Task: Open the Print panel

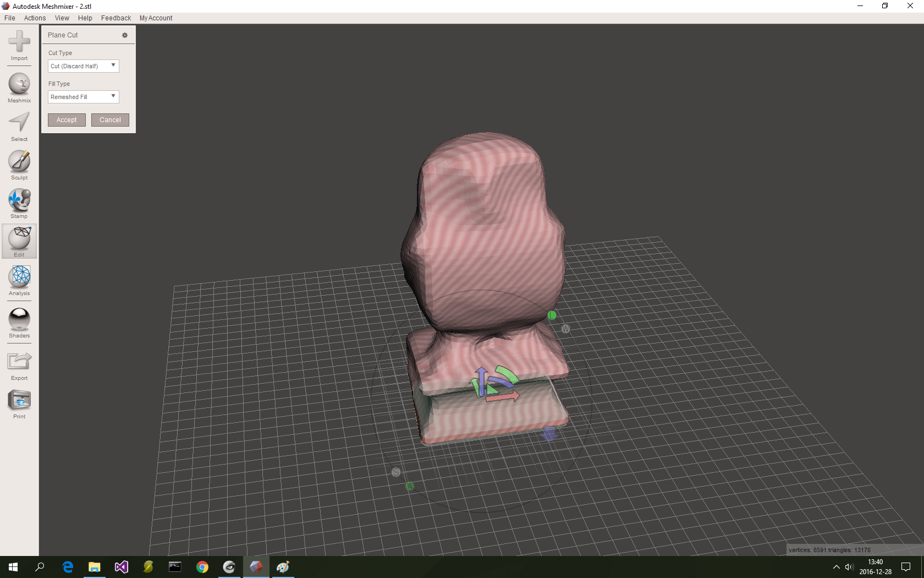Action: coord(19,403)
